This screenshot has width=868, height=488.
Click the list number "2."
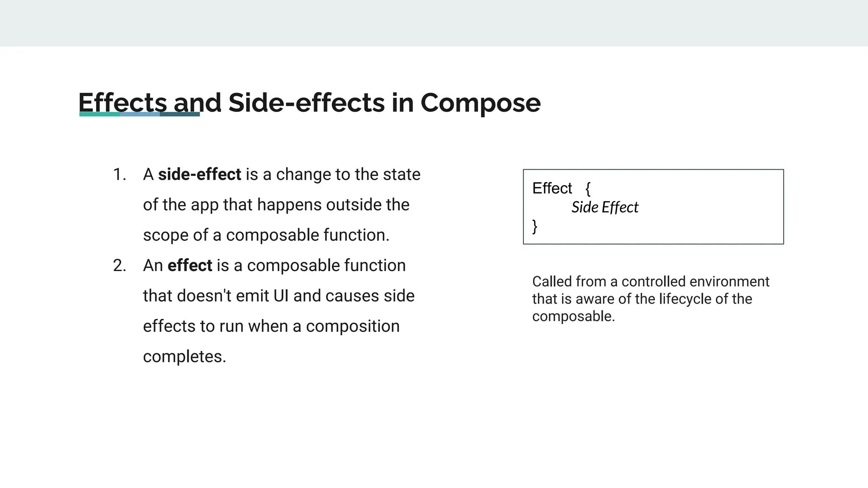[120, 266]
